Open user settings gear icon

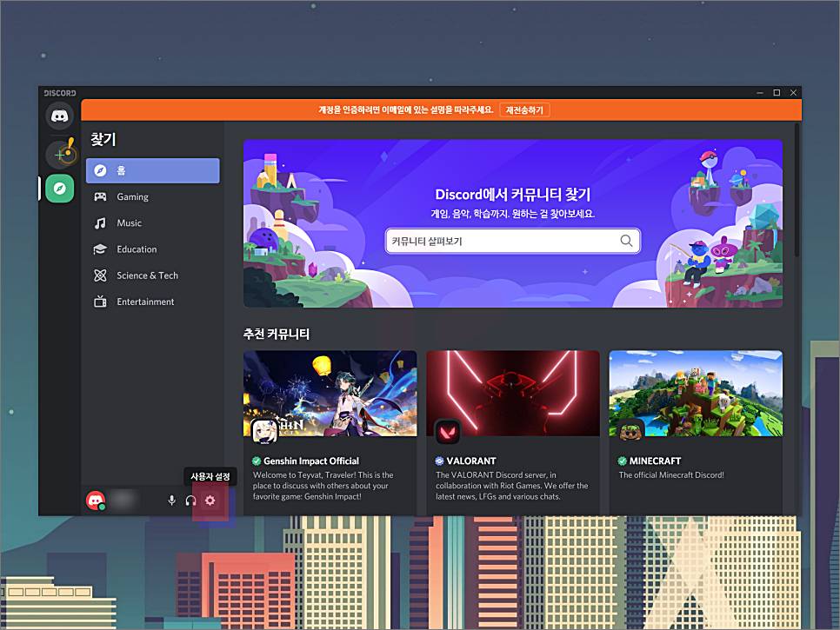(210, 501)
